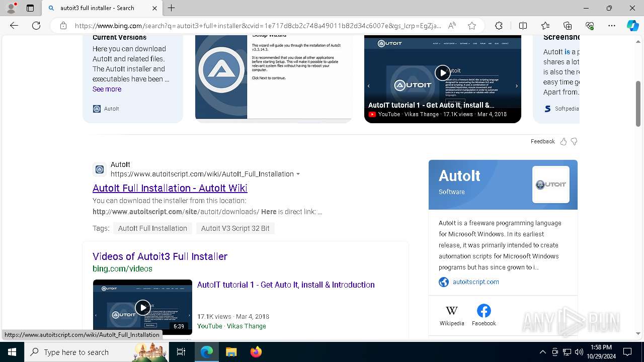The image size is (644, 362).
Task: Open File Explorer from taskbar
Action: [x=231, y=352]
